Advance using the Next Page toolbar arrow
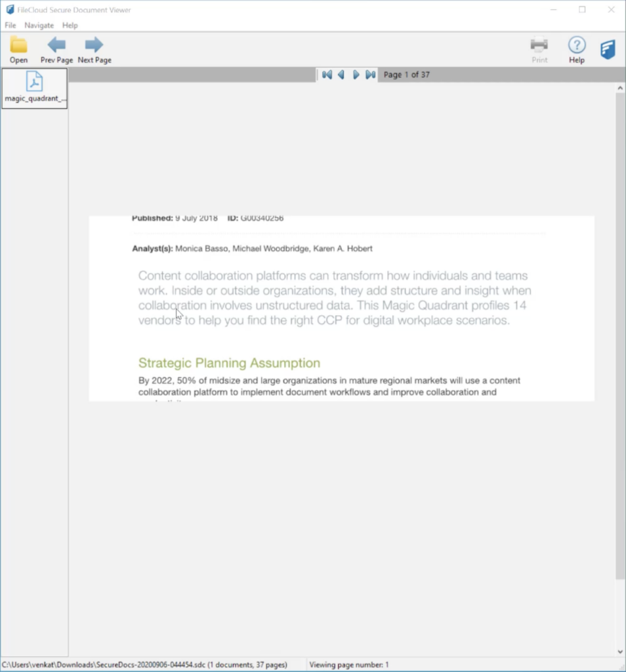The height and width of the screenshot is (672, 626). pos(94,45)
